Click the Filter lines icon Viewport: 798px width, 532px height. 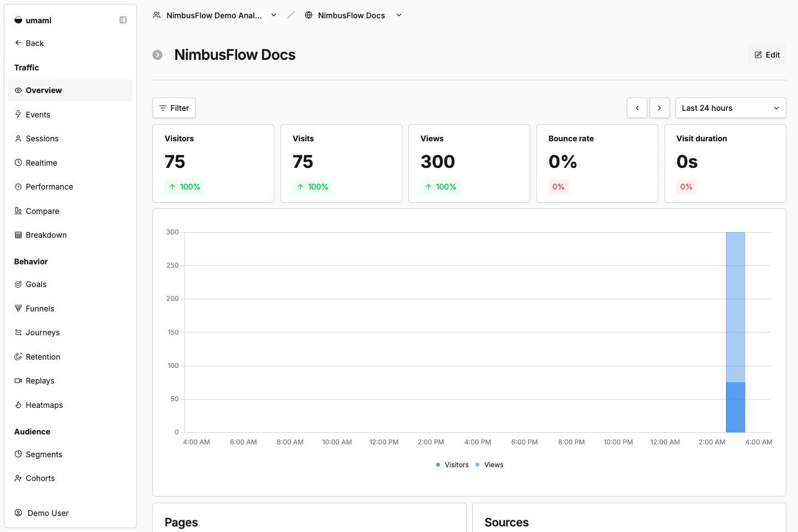pyautogui.click(x=163, y=108)
